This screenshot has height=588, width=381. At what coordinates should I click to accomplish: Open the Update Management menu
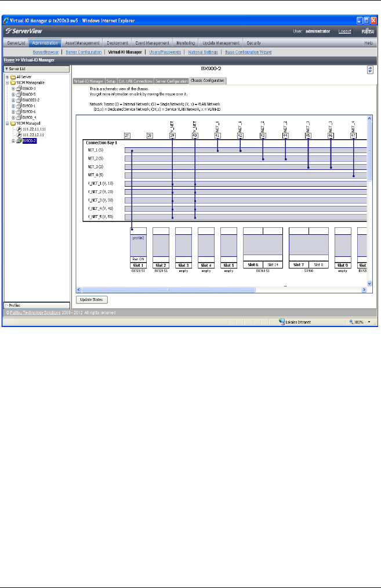[x=221, y=43]
